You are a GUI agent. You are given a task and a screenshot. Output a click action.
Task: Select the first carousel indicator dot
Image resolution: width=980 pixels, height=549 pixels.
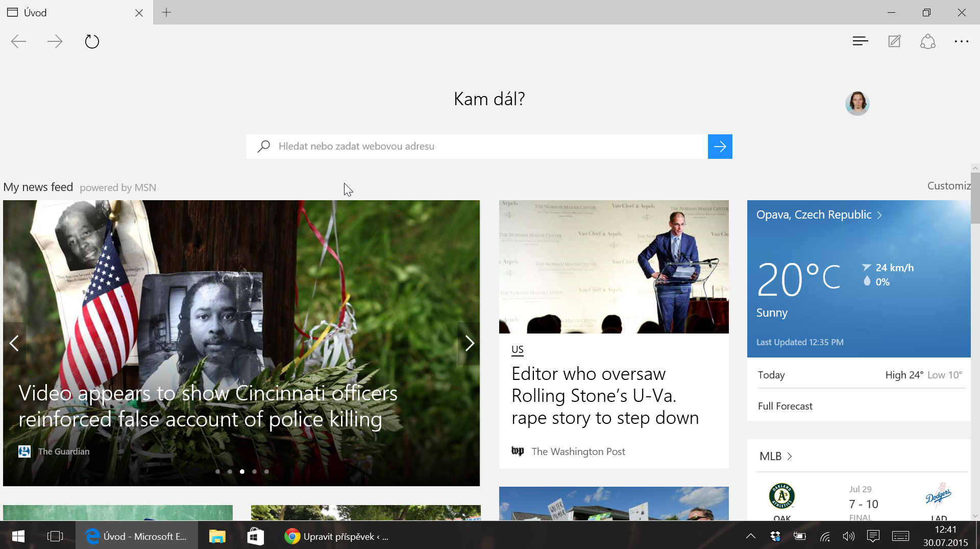coord(217,471)
